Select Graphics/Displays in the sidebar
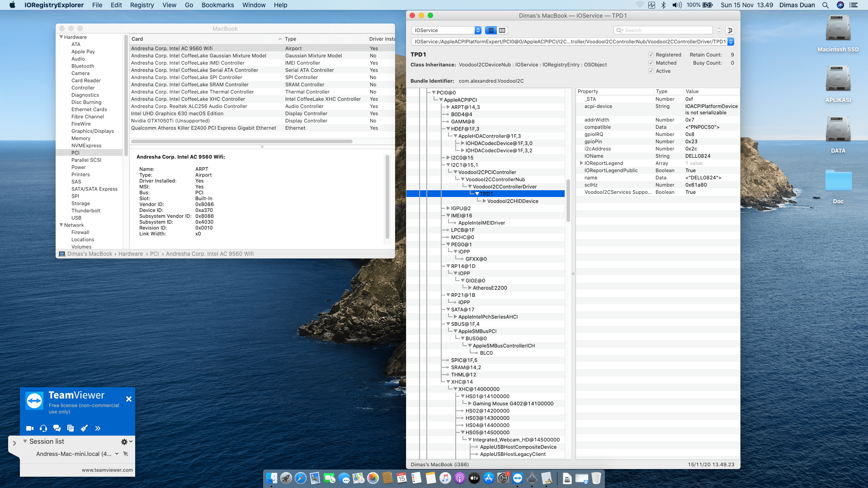 click(x=93, y=131)
